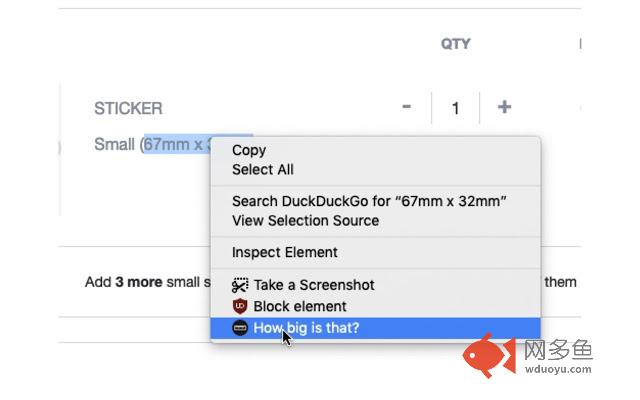Click the STICKER product title
The width and height of the screenshot is (640, 400).
coord(128,109)
